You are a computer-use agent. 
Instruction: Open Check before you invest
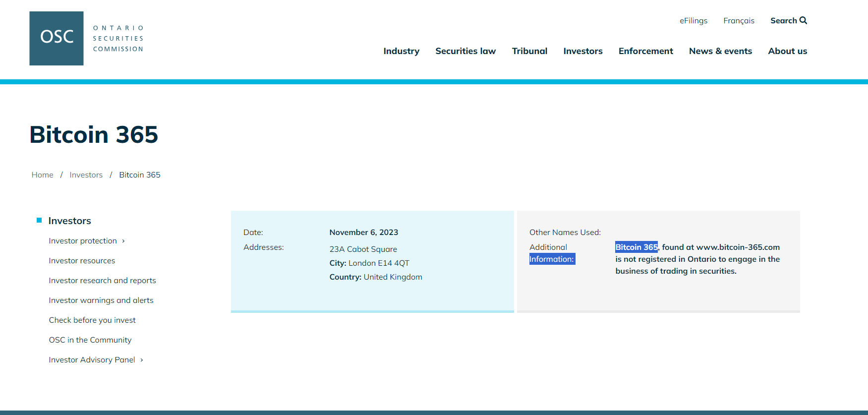coord(92,320)
